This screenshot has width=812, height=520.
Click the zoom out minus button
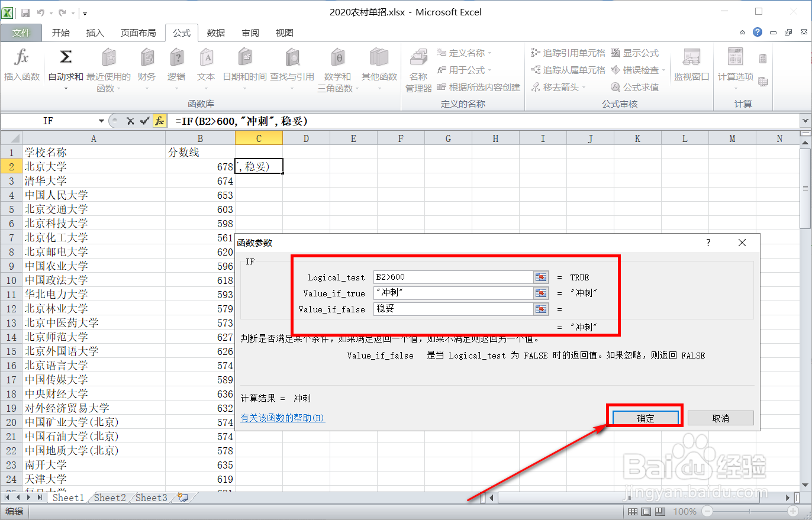(707, 511)
